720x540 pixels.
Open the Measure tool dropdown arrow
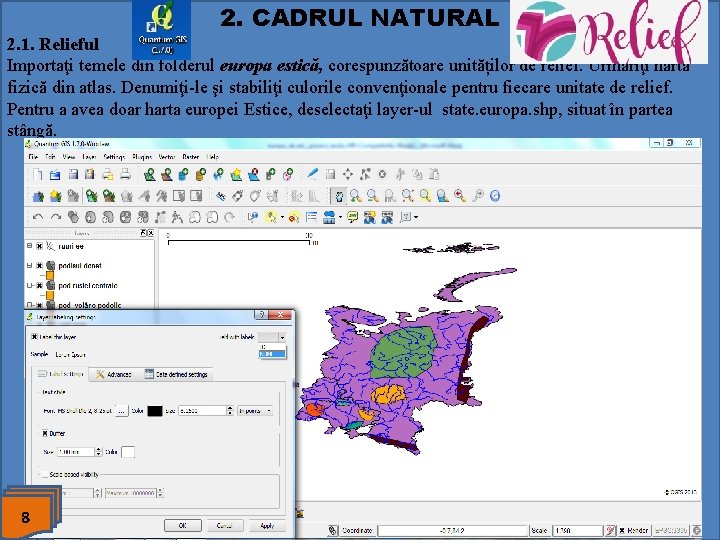coord(340,217)
